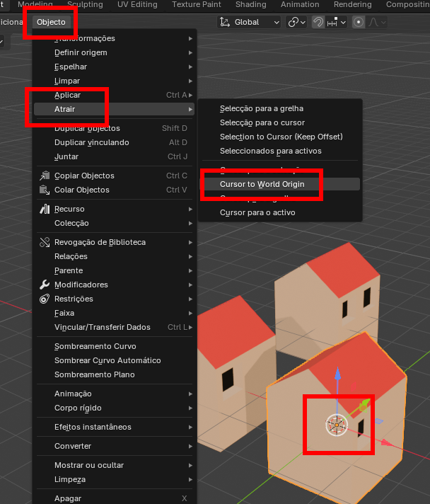Open Limpar submenu
Image resolution: width=430 pixels, height=504 pixels.
pyautogui.click(x=114, y=81)
